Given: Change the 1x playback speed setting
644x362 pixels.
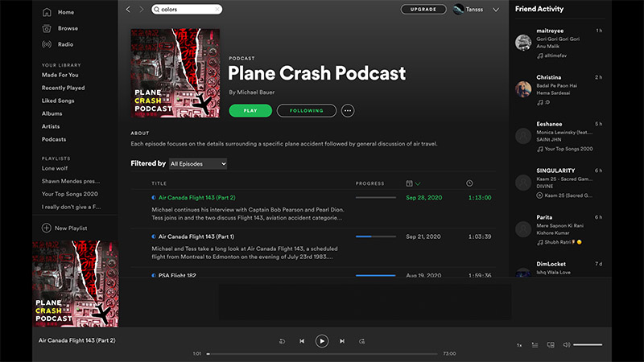Looking at the screenshot, I should click(x=519, y=345).
